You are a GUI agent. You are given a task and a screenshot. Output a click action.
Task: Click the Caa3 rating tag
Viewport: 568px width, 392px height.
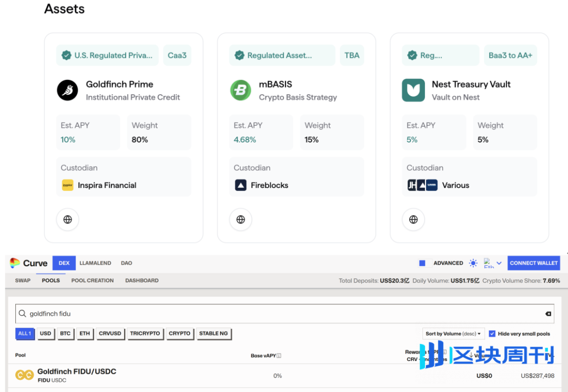click(x=177, y=55)
